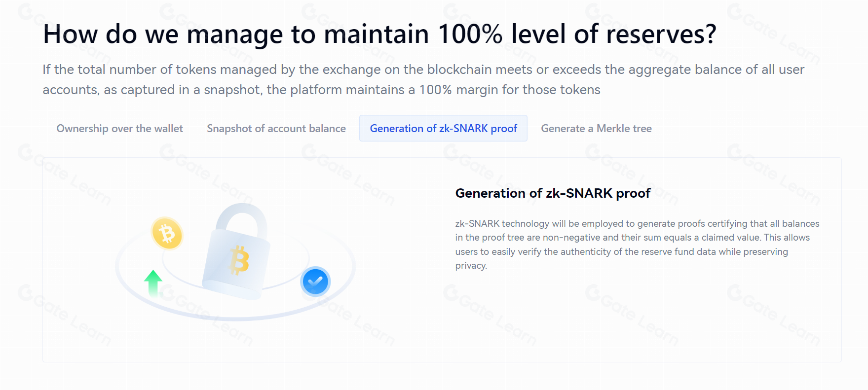Screen dimensions: 868x390
Task: Switch to the Ownership over the wallet tab
Action: point(119,128)
